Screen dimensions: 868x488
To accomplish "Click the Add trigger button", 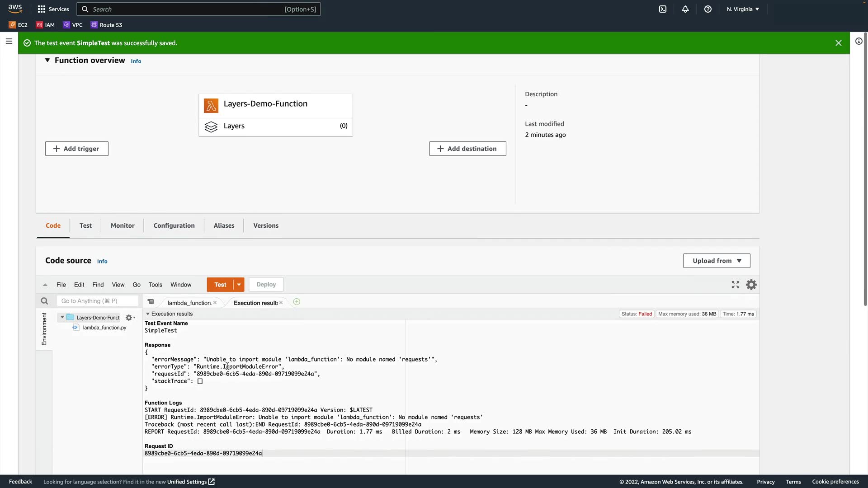I will pos(76,149).
